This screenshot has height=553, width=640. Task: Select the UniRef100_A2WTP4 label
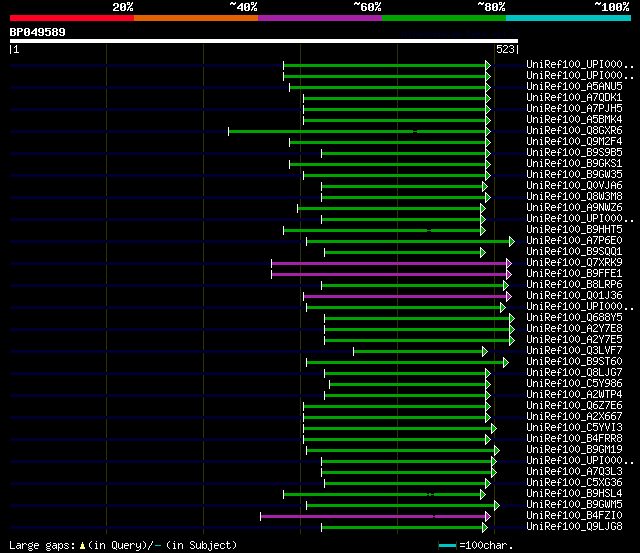coord(574,395)
